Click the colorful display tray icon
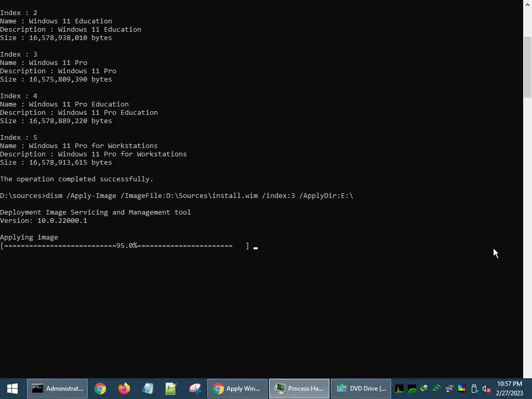This screenshot has height=399, width=532. [462, 389]
